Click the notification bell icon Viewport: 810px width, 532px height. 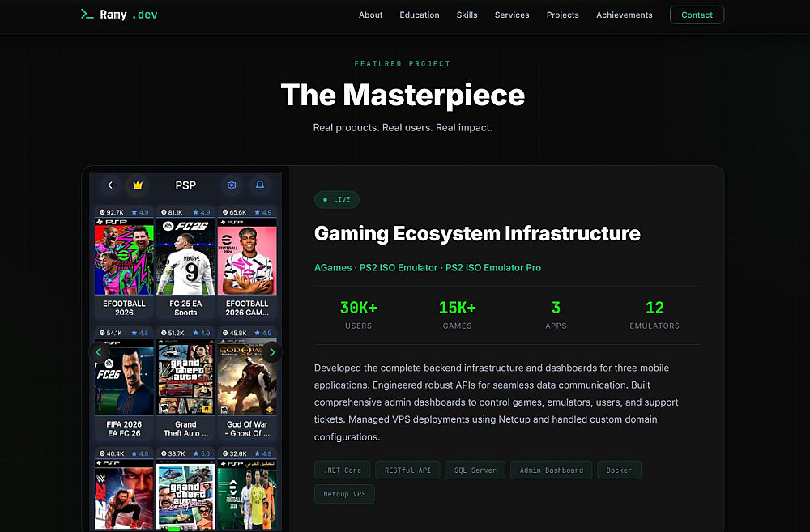coord(260,185)
